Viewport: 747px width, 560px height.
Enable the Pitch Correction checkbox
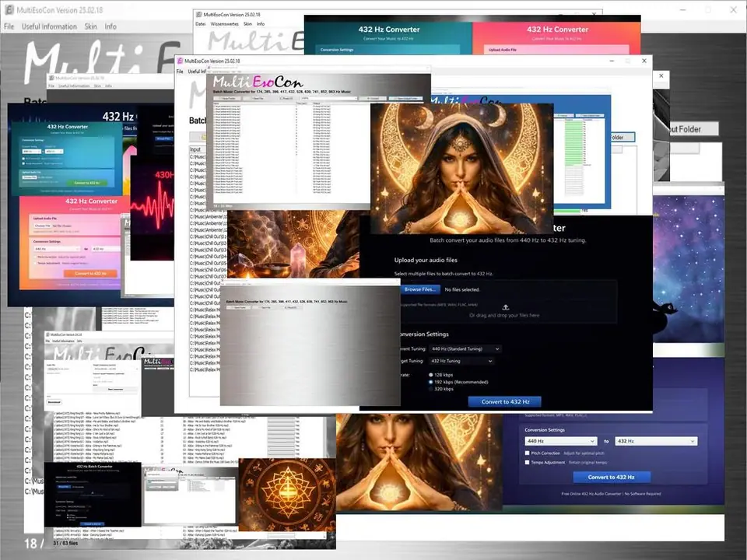(528, 453)
